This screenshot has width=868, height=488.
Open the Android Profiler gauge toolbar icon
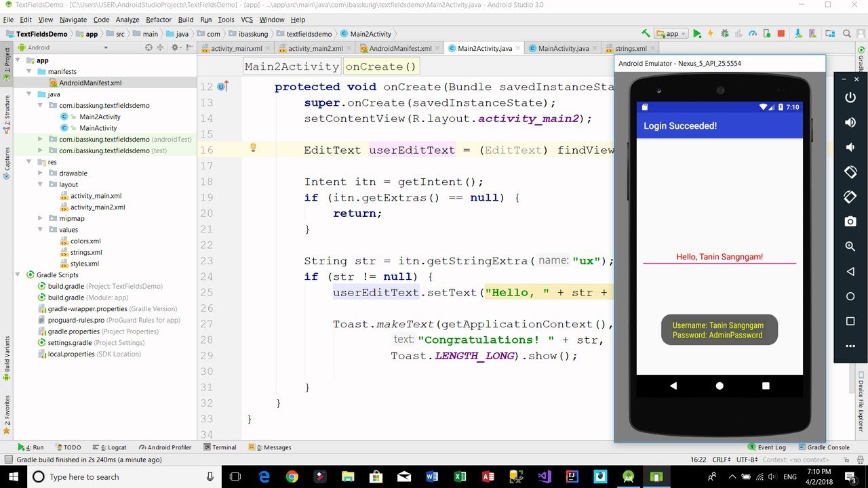coord(753,33)
